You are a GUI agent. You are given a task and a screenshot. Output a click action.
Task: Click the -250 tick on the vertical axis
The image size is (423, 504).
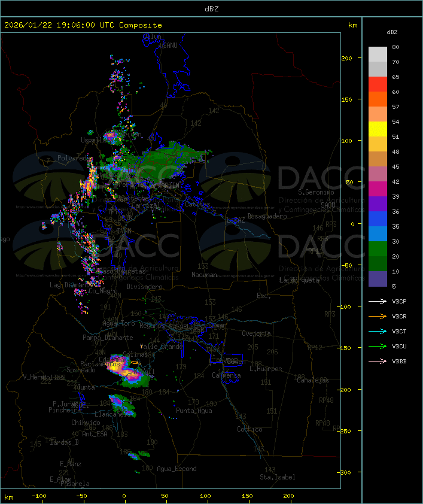(x=345, y=431)
